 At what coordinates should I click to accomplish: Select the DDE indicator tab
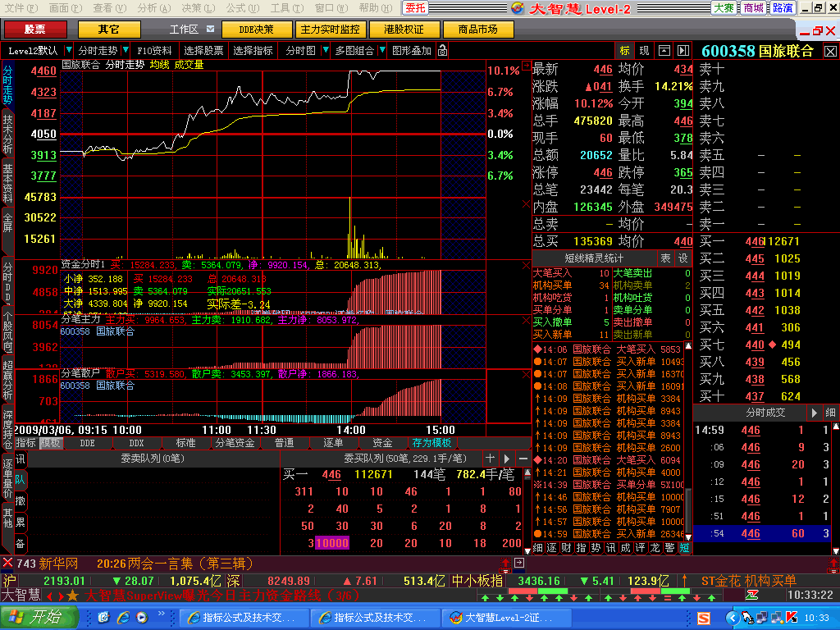click(87, 443)
